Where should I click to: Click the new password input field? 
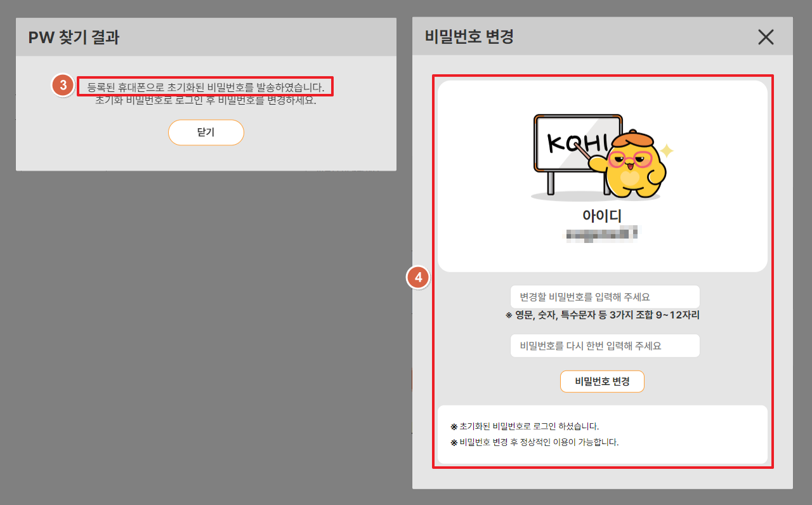(605, 296)
